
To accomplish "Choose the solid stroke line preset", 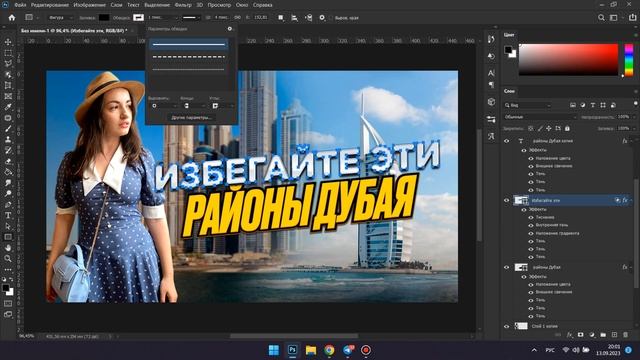I will point(189,44).
